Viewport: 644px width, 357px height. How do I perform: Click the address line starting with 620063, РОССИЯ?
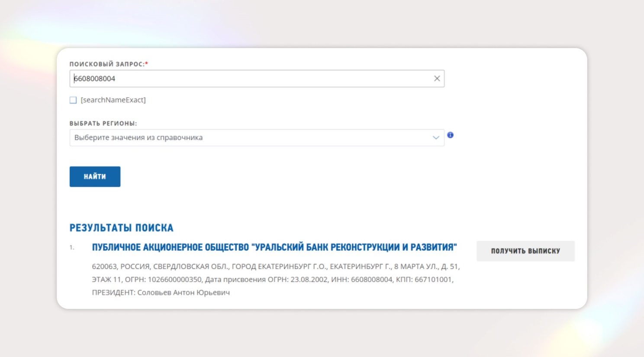[x=276, y=266]
